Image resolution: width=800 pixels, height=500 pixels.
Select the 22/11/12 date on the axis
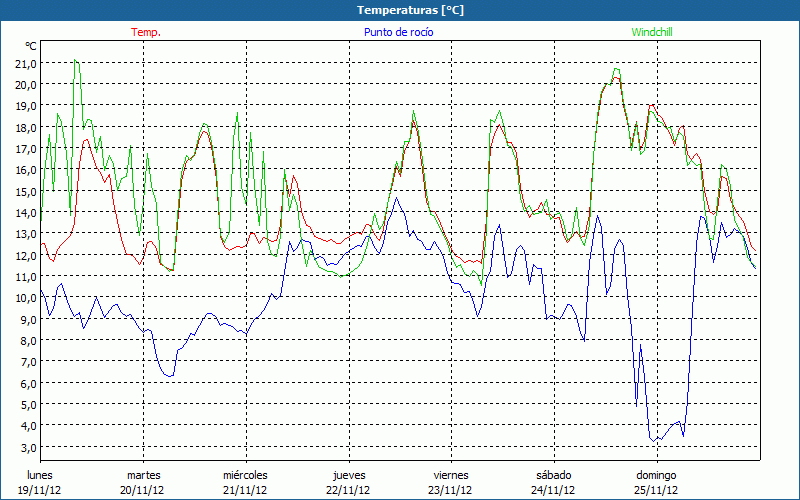click(x=348, y=490)
